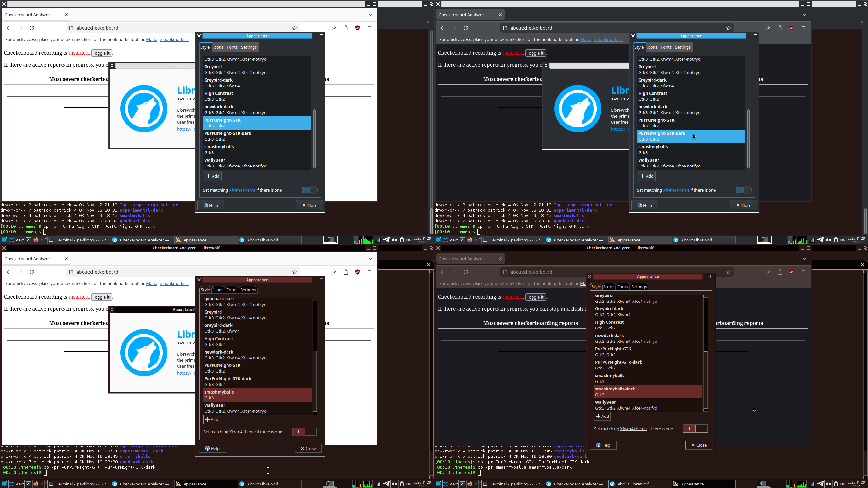
Task: Open downloads in light browser with red dialog
Action: [334, 272]
